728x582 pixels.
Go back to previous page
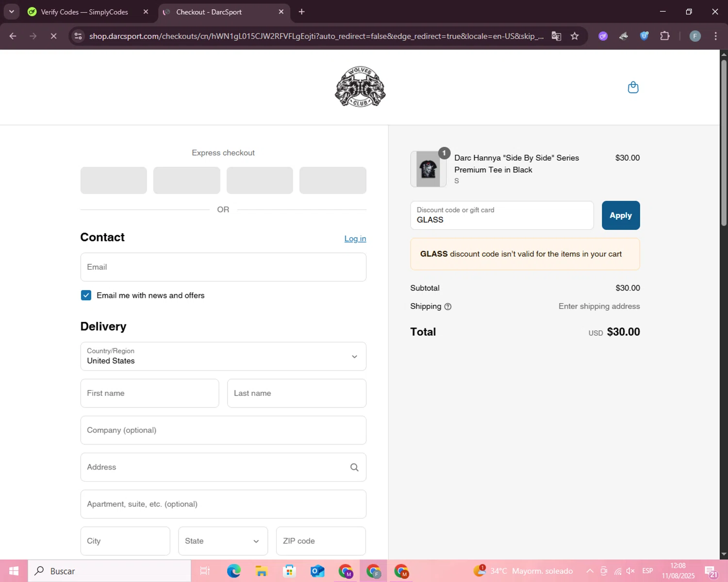(13, 36)
